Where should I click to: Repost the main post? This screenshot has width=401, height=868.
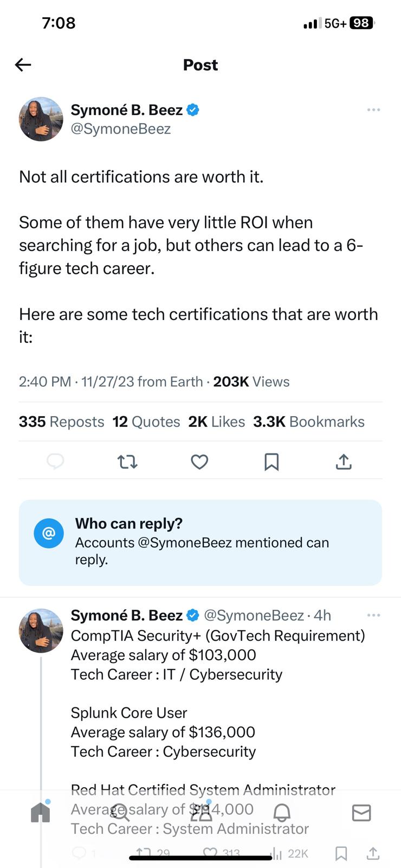(127, 462)
